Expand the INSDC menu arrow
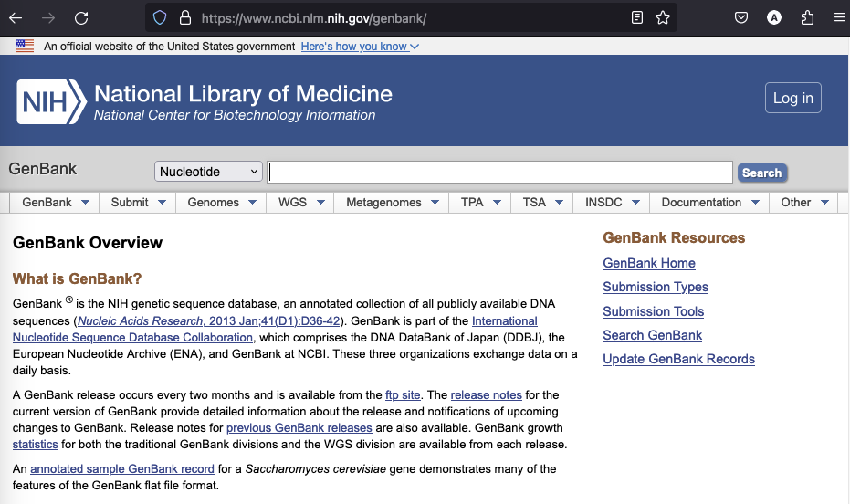Screen dimensions: 850x504 coord(635,202)
